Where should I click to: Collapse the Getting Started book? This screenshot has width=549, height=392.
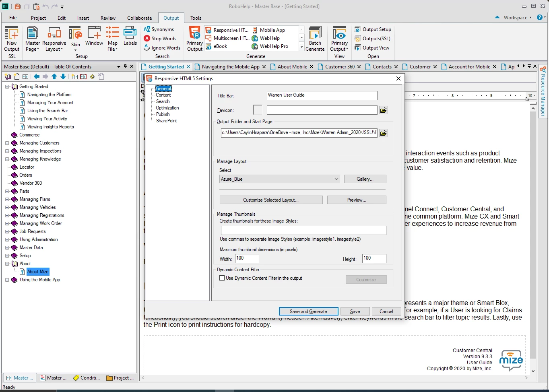click(x=7, y=87)
